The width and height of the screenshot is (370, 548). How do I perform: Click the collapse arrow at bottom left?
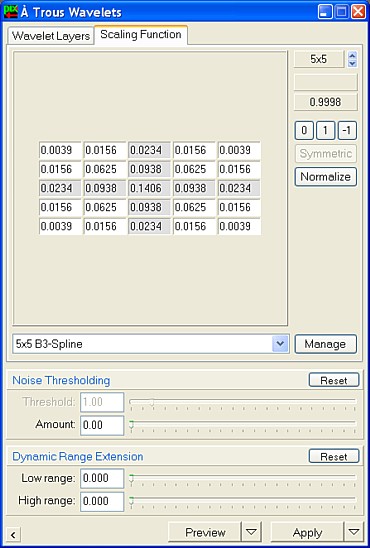(13, 535)
